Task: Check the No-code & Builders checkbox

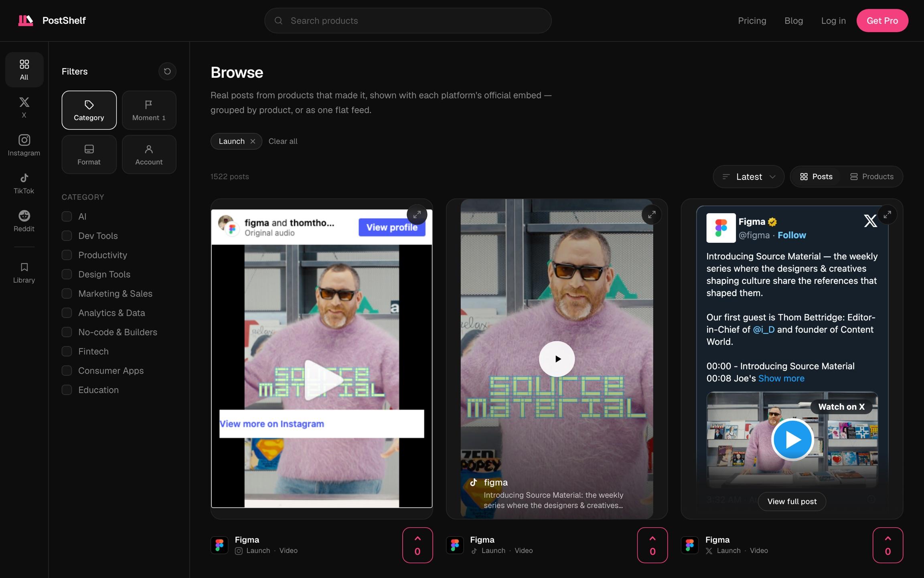Action: pos(67,332)
